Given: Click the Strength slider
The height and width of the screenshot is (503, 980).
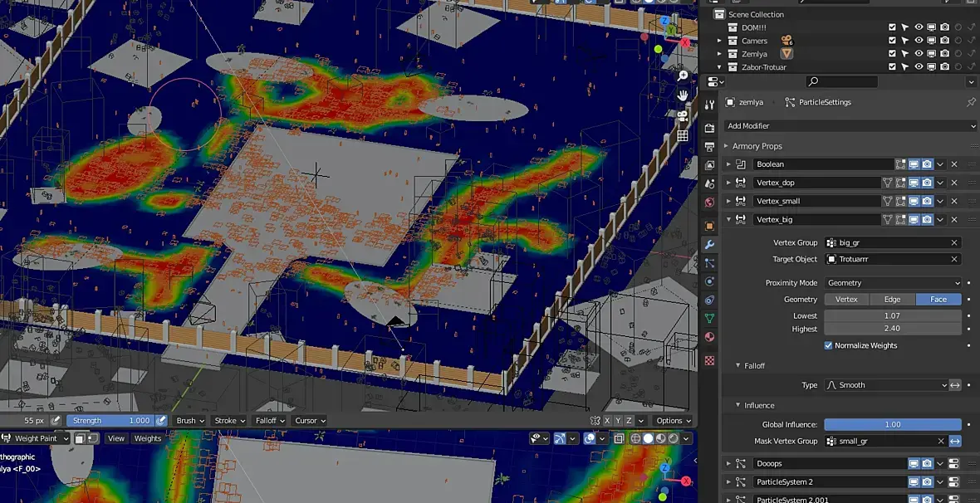Looking at the screenshot, I should click(110, 421).
